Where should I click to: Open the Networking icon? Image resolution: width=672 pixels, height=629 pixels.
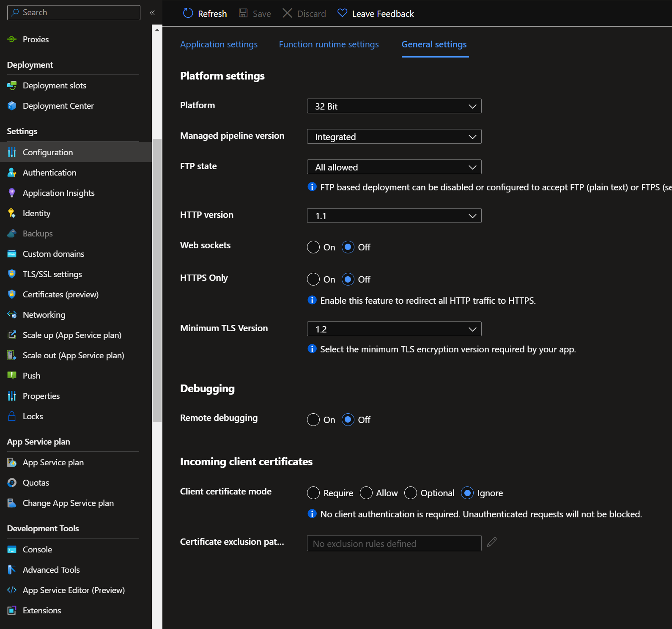[x=12, y=315]
